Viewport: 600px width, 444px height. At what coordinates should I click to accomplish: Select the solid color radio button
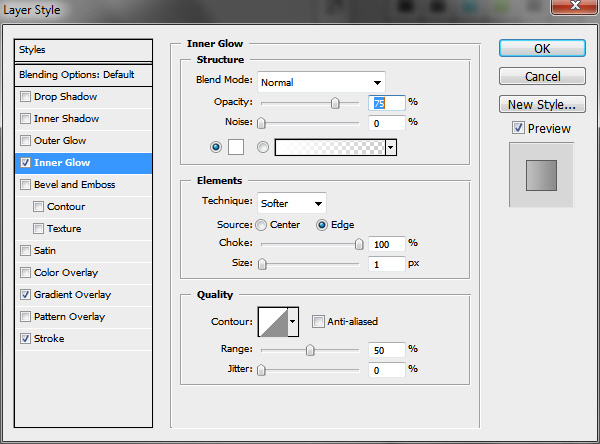[x=216, y=147]
